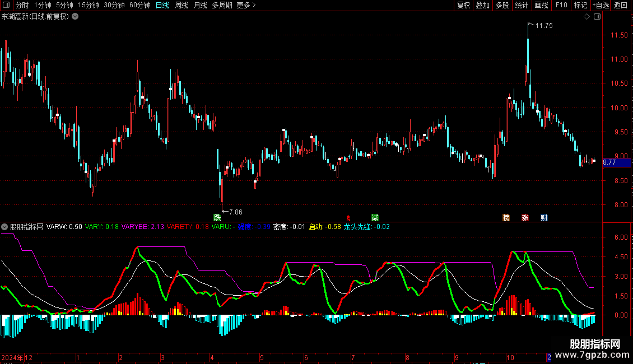The width and height of the screenshot is (633, 364).
Task: Click the VARY: 0.18 indicator value
Action: [102, 227]
